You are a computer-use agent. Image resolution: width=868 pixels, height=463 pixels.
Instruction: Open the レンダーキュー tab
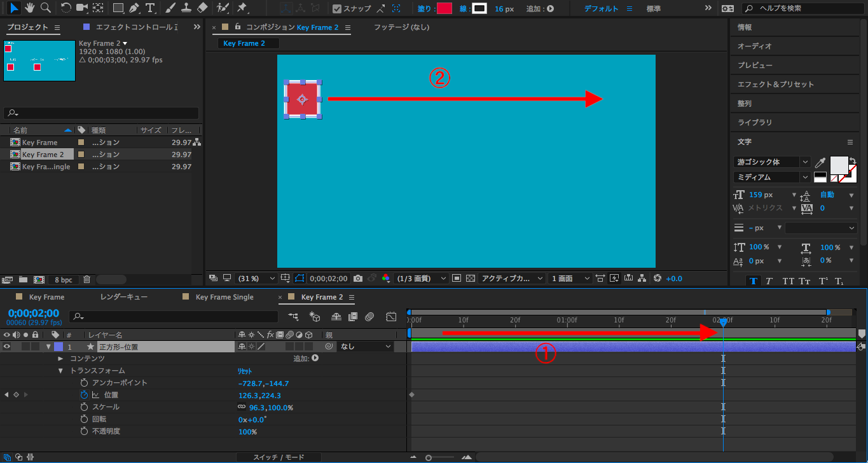click(123, 297)
